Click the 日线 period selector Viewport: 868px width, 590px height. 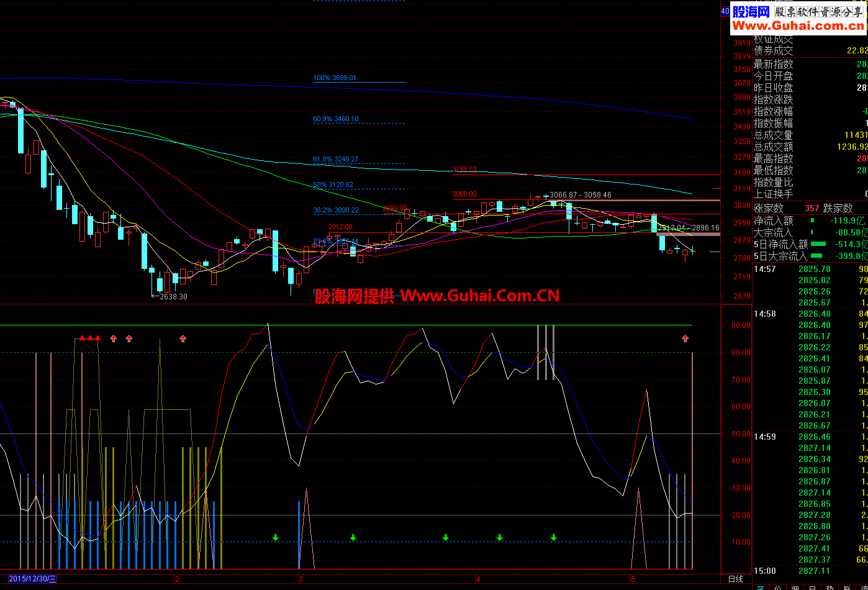pyautogui.click(x=735, y=579)
